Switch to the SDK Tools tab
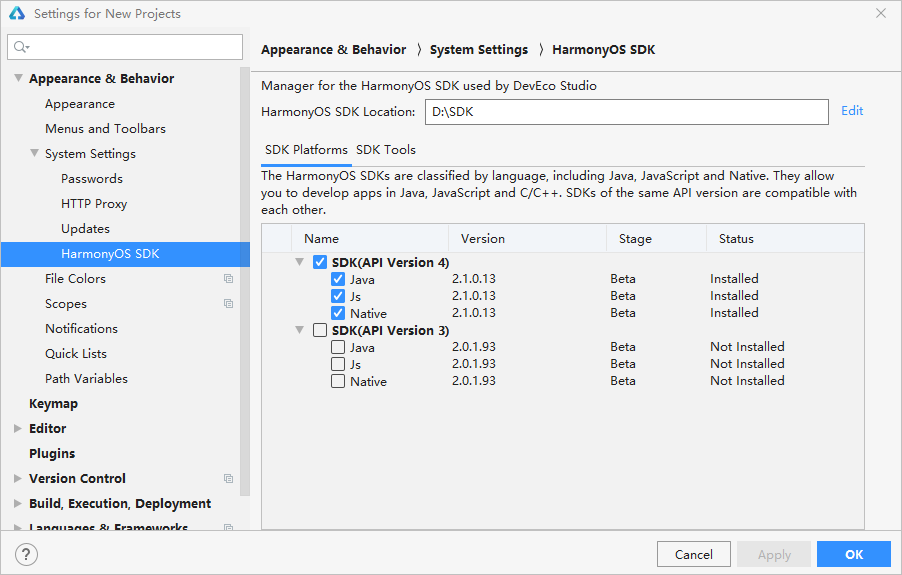Image resolution: width=902 pixels, height=575 pixels. (386, 150)
